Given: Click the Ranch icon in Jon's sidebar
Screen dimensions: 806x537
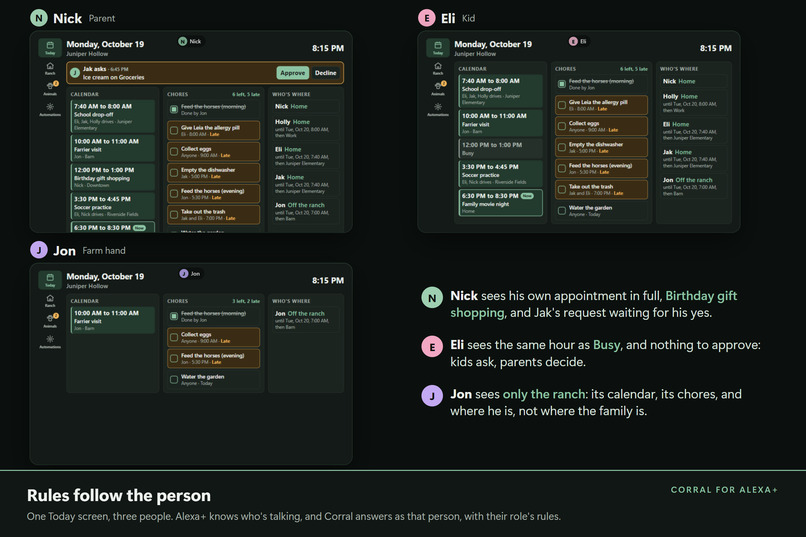Looking at the screenshot, I should (x=50, y=301).
